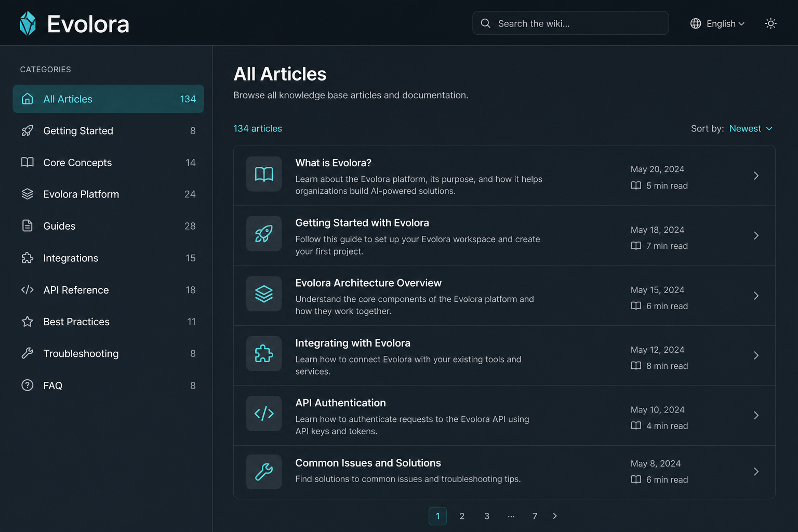Click puzzle icon tile for Integrating with Evolora
The height and width of the screenshot is (532, 798).
click(x=264, y=354)
